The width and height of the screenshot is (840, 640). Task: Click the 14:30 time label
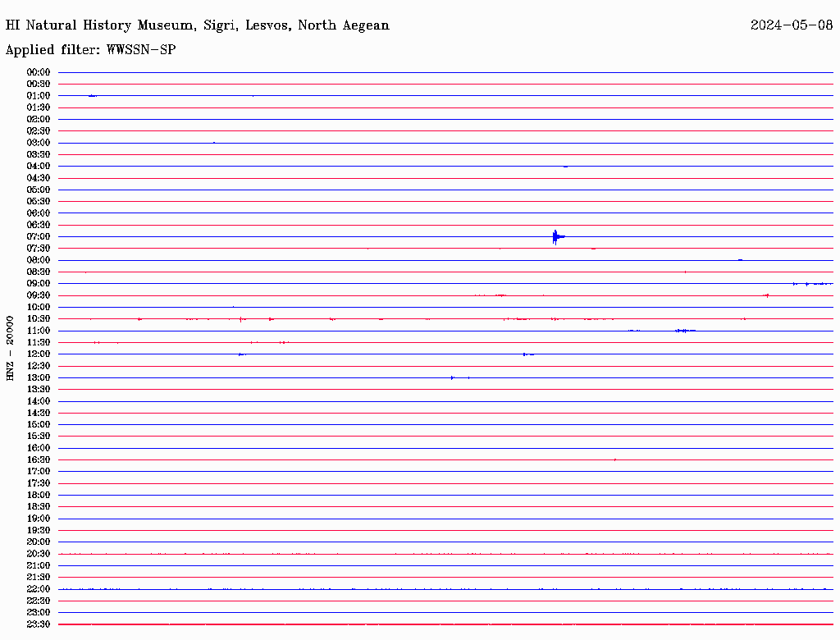[39, 413]
